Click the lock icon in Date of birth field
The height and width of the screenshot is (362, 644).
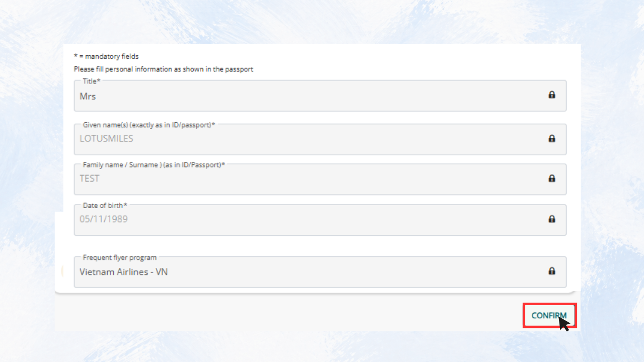(x=552, y=219)
